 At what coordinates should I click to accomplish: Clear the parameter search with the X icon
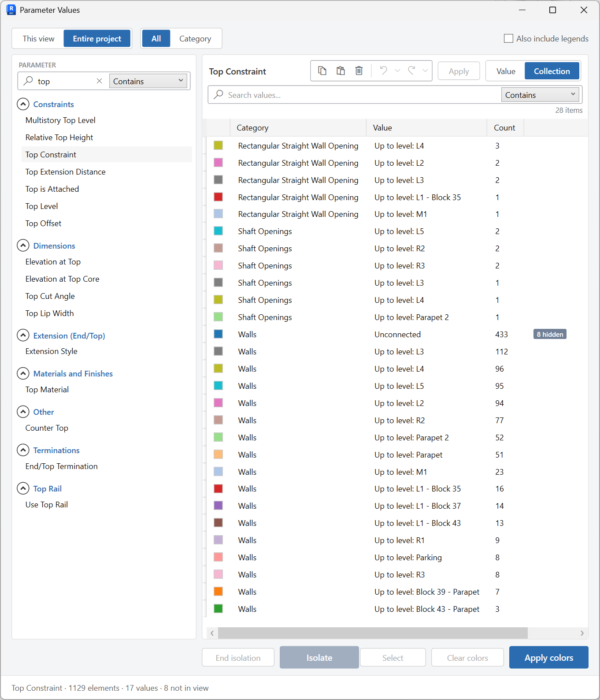pos(99,81)
